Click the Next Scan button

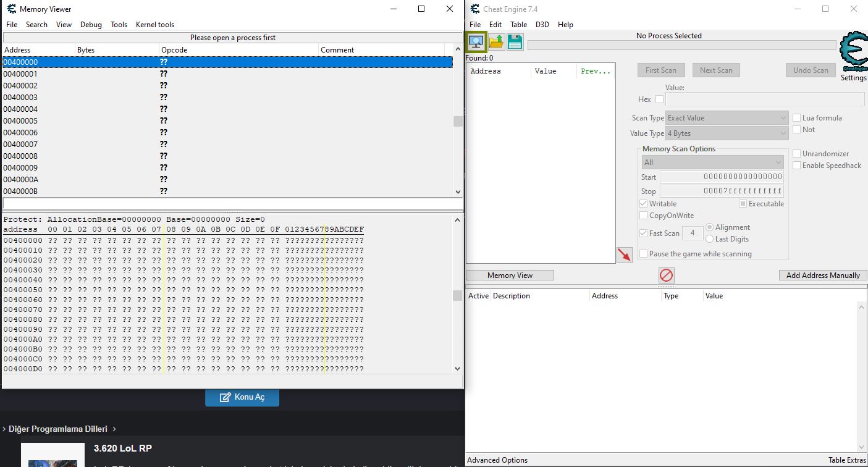(x=716, y=70)
